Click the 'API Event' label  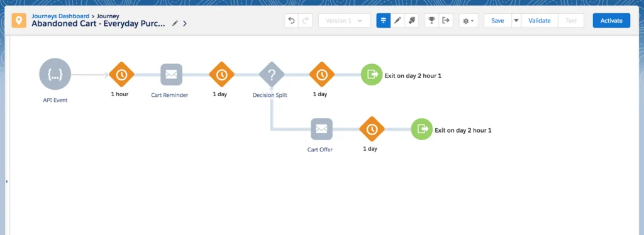pos(55,100)
